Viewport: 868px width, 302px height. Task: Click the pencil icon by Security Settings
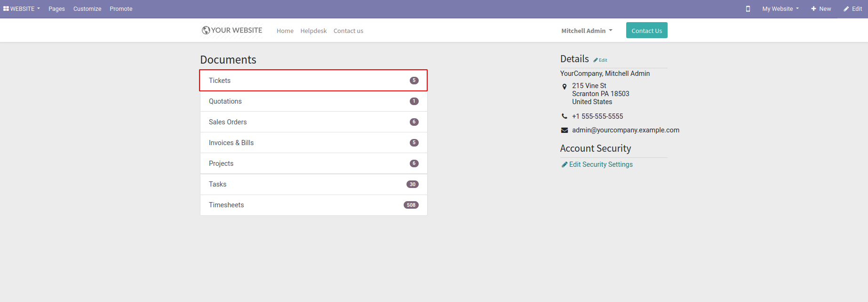point(565,164)
